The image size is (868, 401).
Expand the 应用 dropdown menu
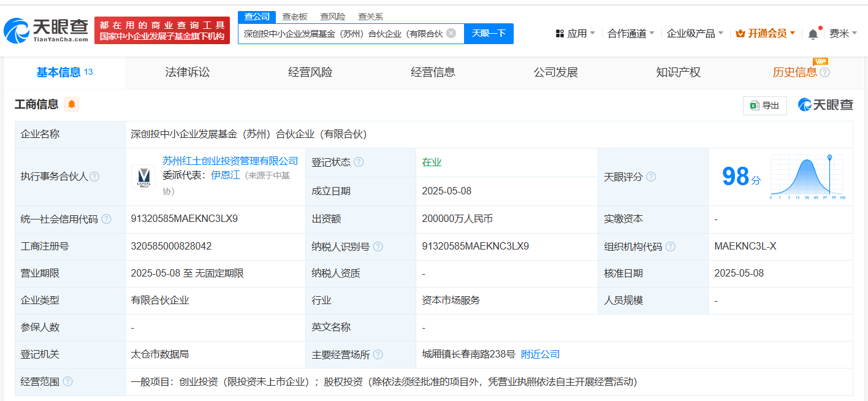[575, 33]
